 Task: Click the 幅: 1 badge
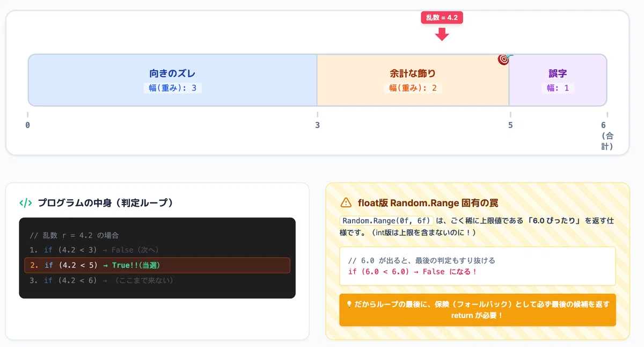pyautogui.click(x=558, y=88)
